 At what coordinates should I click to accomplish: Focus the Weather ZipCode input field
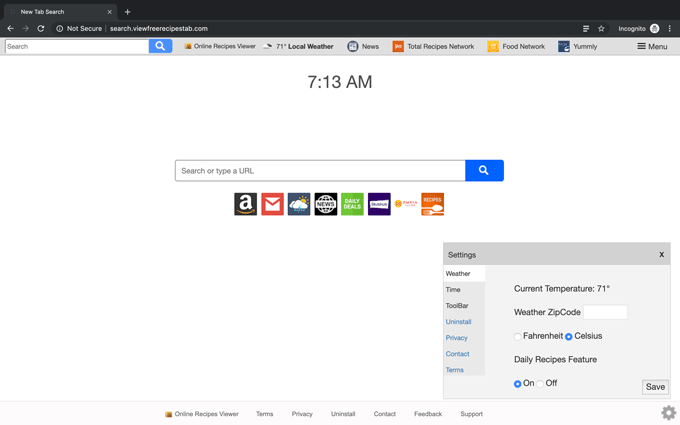click(x=605, y=312)
